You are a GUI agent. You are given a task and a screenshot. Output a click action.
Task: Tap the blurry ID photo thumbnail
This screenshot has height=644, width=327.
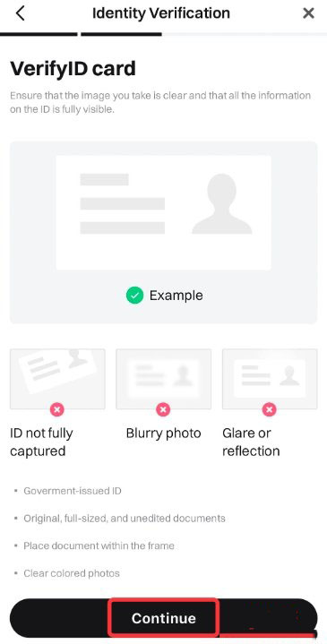tap(163, 379)
